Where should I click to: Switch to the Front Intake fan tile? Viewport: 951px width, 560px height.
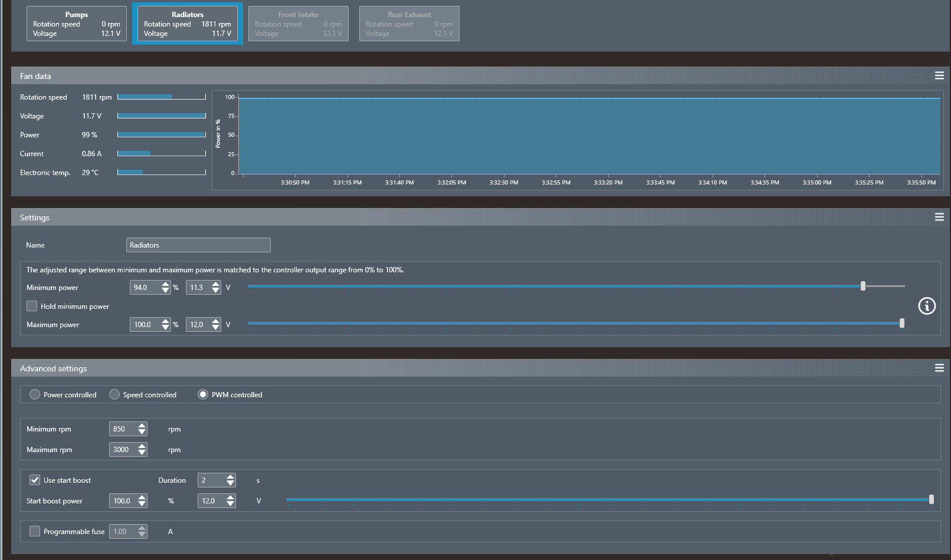coord(298,24)
